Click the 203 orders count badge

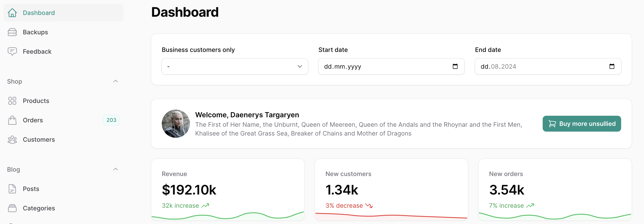(111, 120)
